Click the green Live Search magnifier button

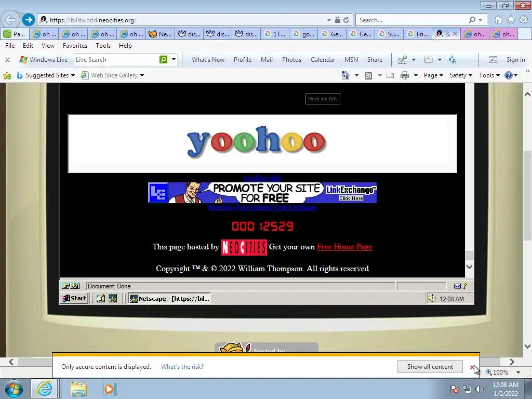[164, 59]
